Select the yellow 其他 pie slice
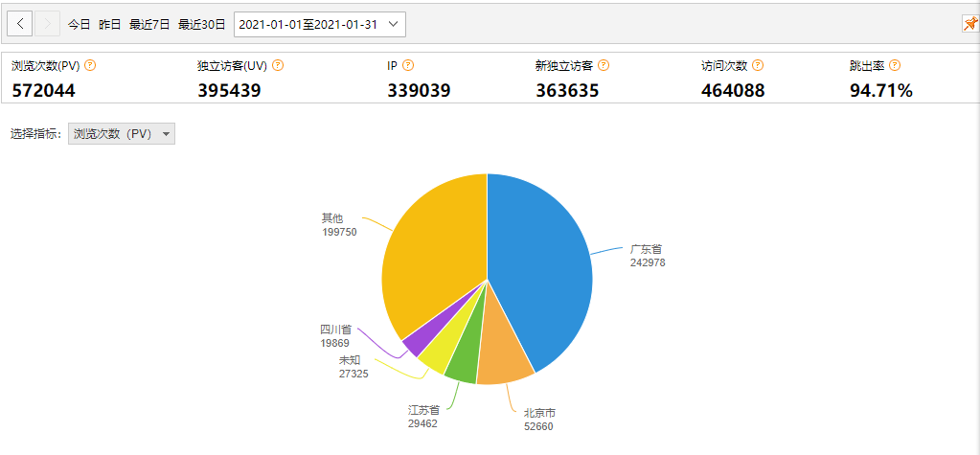Screen dimensions: 980x455 [x=431, y=259]
